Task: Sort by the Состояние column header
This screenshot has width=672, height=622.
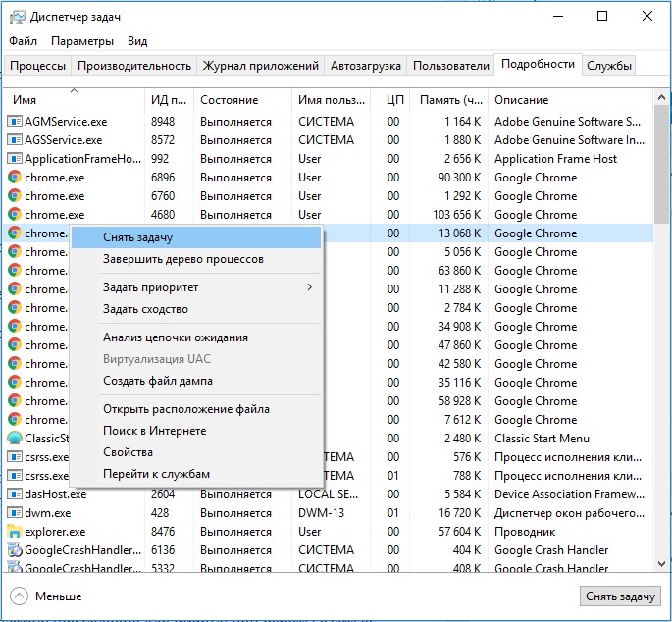Action: [x=243, y=100]
